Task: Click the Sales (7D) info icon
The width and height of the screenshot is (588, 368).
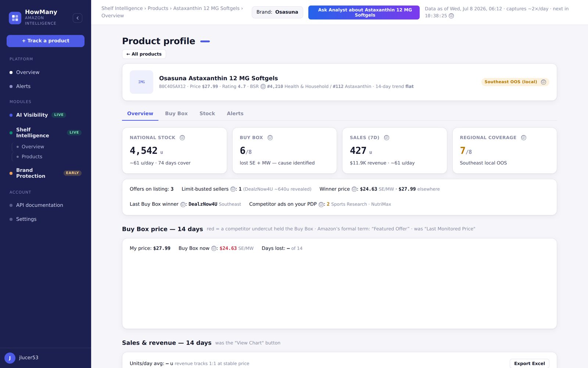Action: pos(387,138)
